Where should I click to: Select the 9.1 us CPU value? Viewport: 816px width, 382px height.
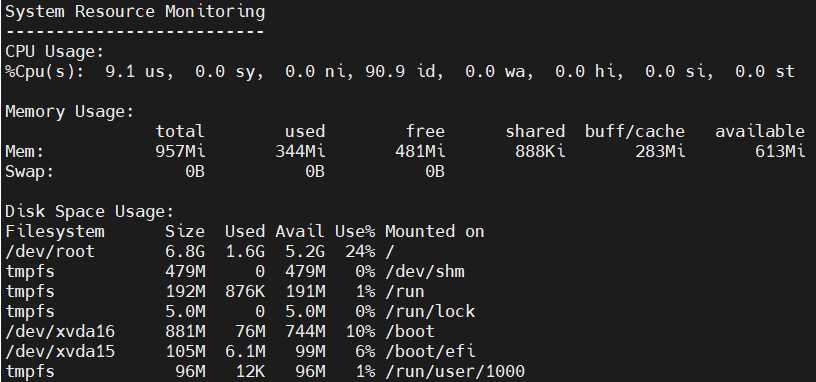click(139, 72)
